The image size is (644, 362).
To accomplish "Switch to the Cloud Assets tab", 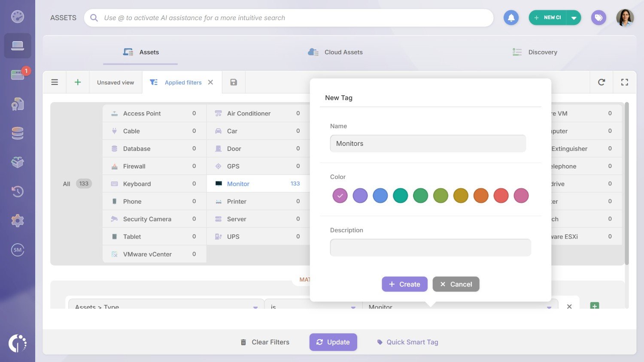I will [x=343, y=52].
